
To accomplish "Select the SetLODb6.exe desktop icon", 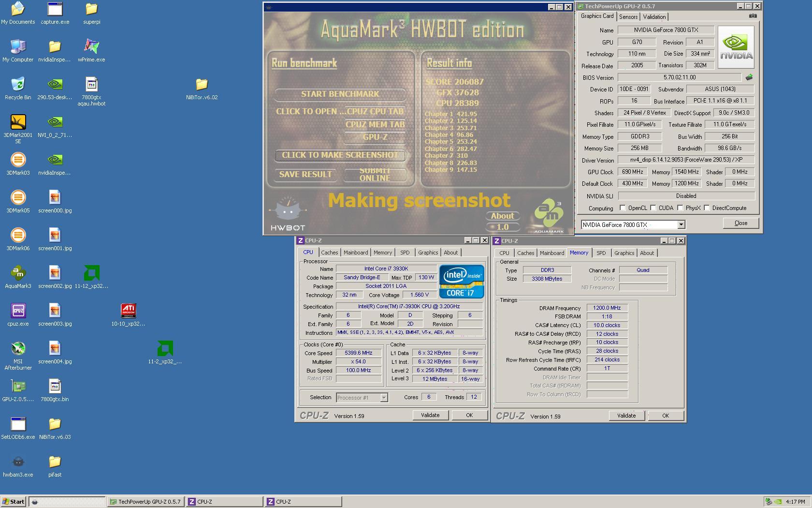I will coord(18,428).
